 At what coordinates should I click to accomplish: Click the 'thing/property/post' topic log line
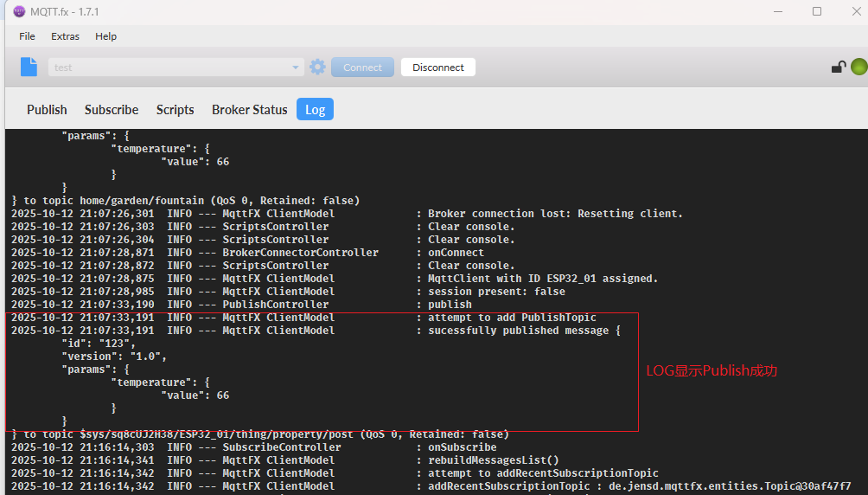point(260,434)
